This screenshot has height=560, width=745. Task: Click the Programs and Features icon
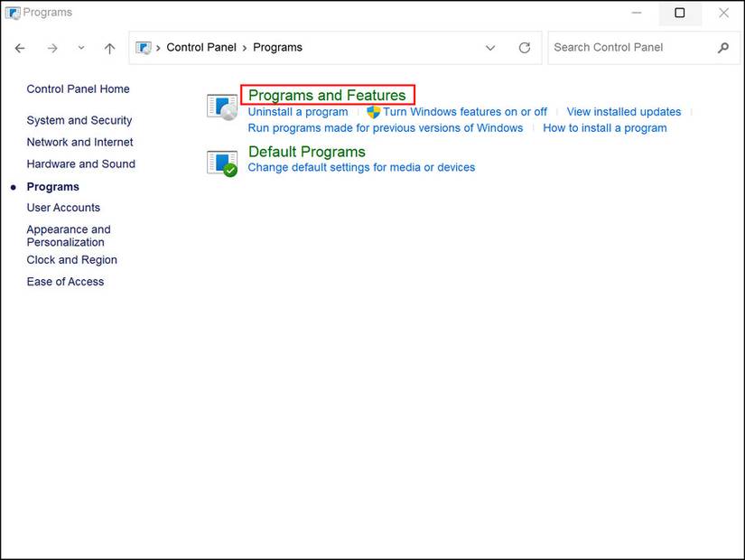click(221, 105)
